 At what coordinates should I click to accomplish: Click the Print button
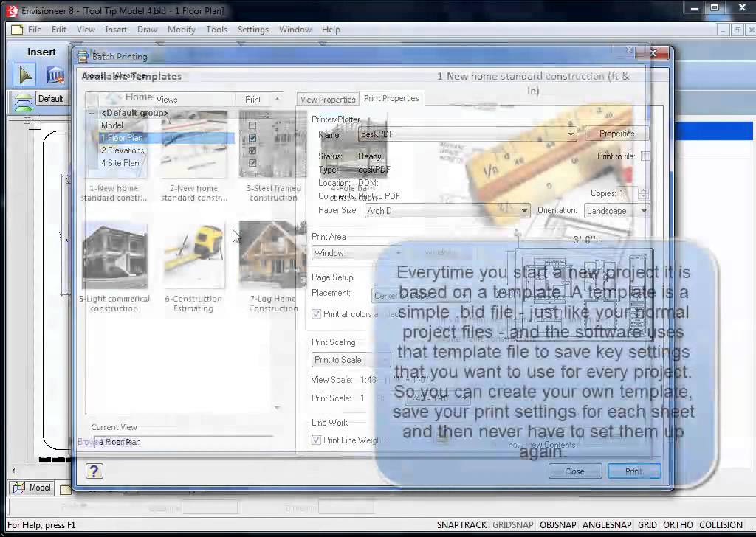634,471
